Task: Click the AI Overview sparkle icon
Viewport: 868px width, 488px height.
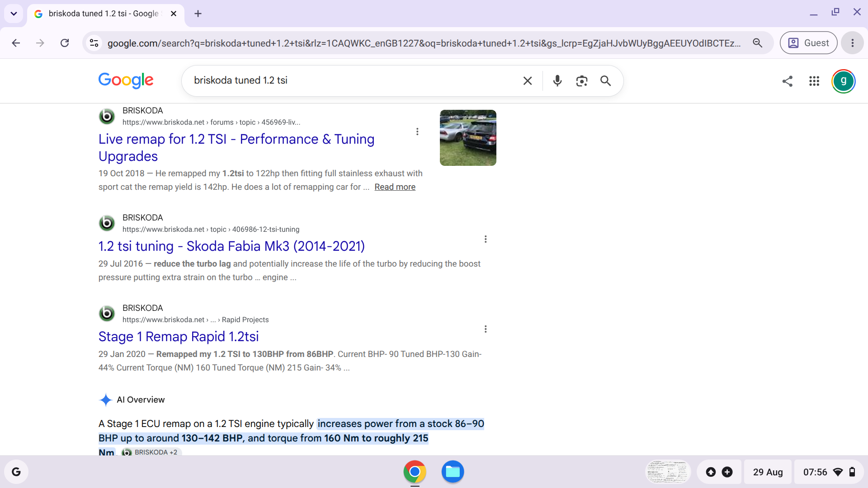Action: pos(105,400)
